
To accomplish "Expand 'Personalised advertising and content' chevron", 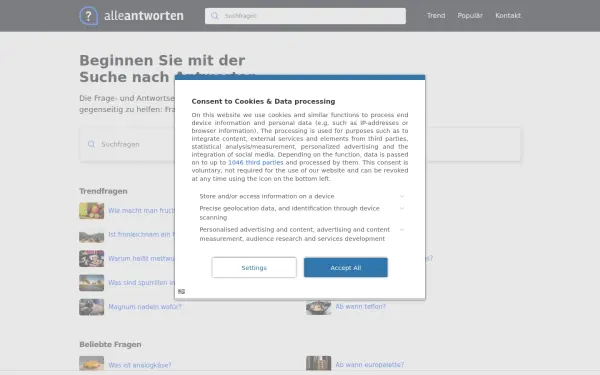I will point(402,230).
